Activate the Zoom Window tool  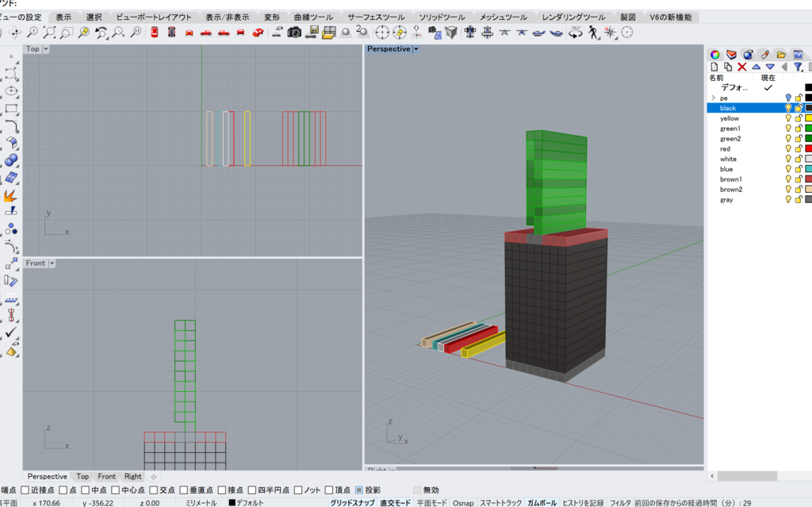[67, 33]
